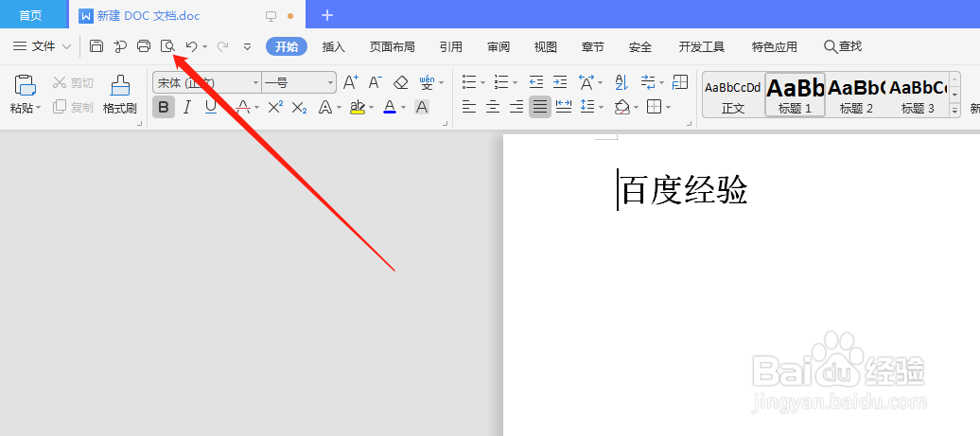Click the Increase Font Size A+ icon
Viewport: 980px width, 436px height.
(351, 82)
